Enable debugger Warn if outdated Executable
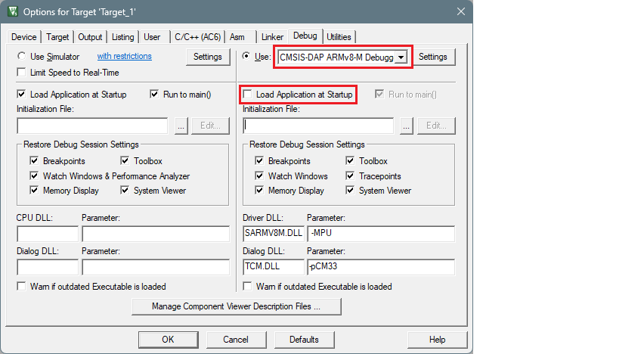 click(x=247, y=286)
